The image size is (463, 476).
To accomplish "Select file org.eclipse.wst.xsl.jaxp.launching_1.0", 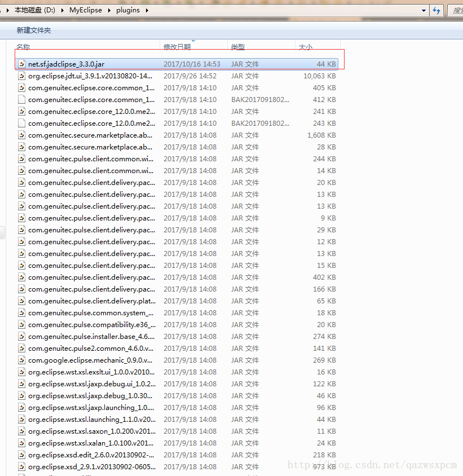I will coord(91,407).
